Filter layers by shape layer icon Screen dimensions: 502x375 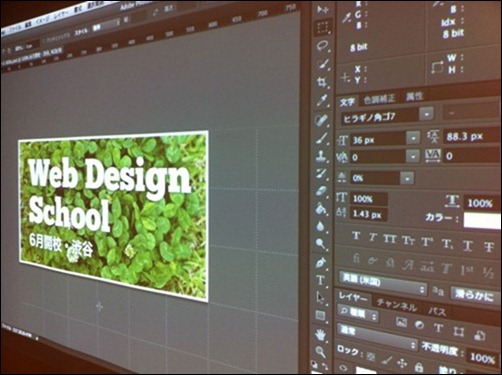(459, 332)
